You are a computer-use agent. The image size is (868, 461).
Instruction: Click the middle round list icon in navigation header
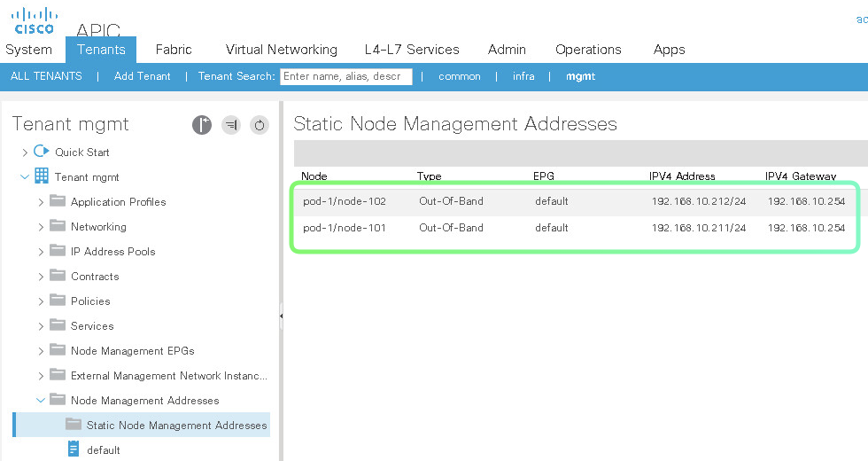[231, 125]
